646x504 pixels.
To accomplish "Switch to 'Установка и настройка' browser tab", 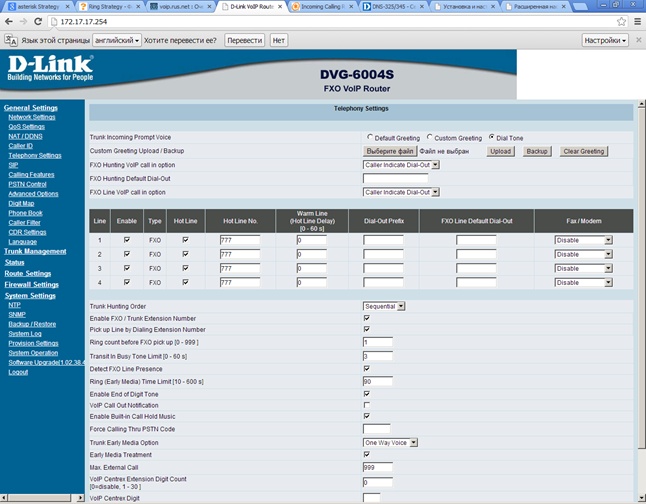I will point(463,7).
